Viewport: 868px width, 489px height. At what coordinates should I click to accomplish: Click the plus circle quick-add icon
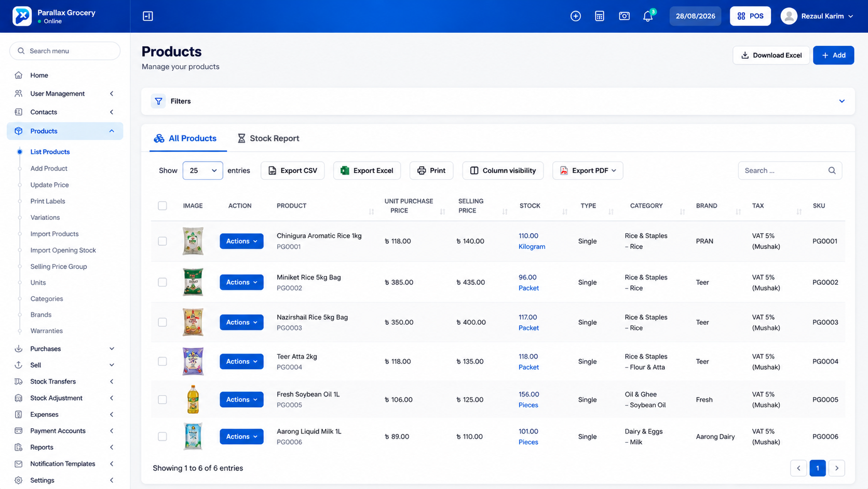pyautogui.click(x=575, y=16)
